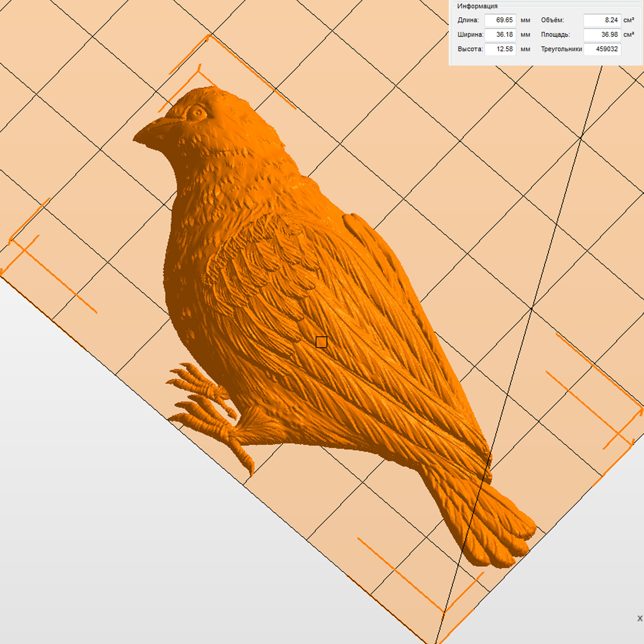
Task: Click the bird model's eye
Action: [x=197, y=112]
